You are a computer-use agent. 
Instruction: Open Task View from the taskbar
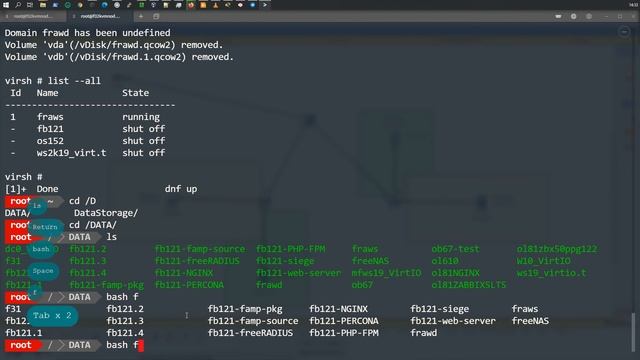[x=30, y=5]
